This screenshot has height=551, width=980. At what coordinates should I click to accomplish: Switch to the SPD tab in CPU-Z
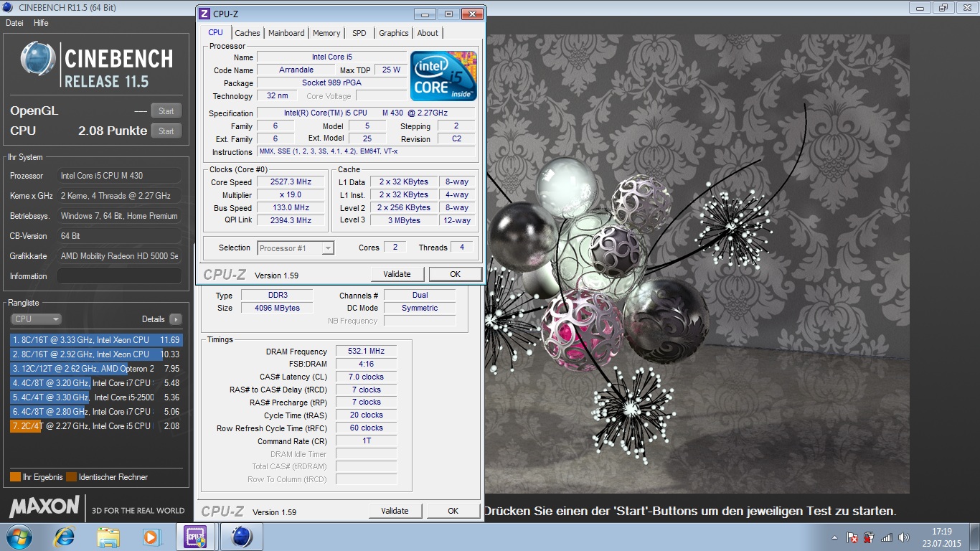click(359, 33)
